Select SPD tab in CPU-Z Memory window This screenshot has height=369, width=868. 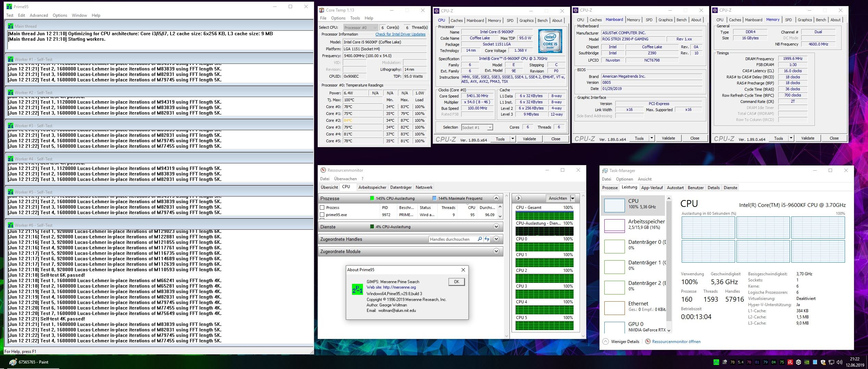pos(788,20)
